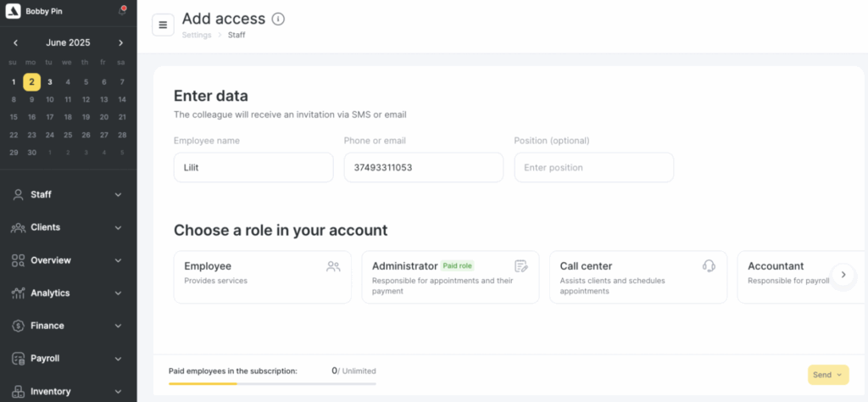Image resolution: width=868 pixels, height=402 pixels.
Task: Click the Finance dollar icon in sidebar
Action: tap(18, 326)
